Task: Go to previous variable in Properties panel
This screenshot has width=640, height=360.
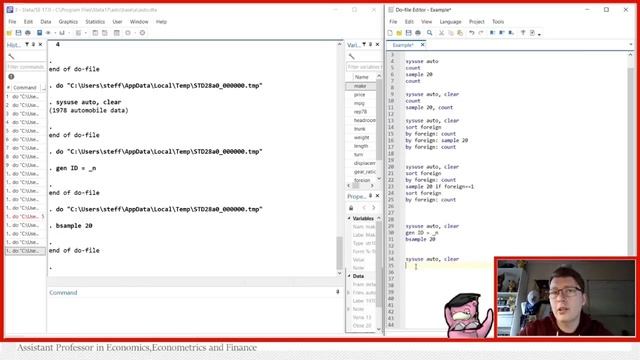Action: point(364,208)
